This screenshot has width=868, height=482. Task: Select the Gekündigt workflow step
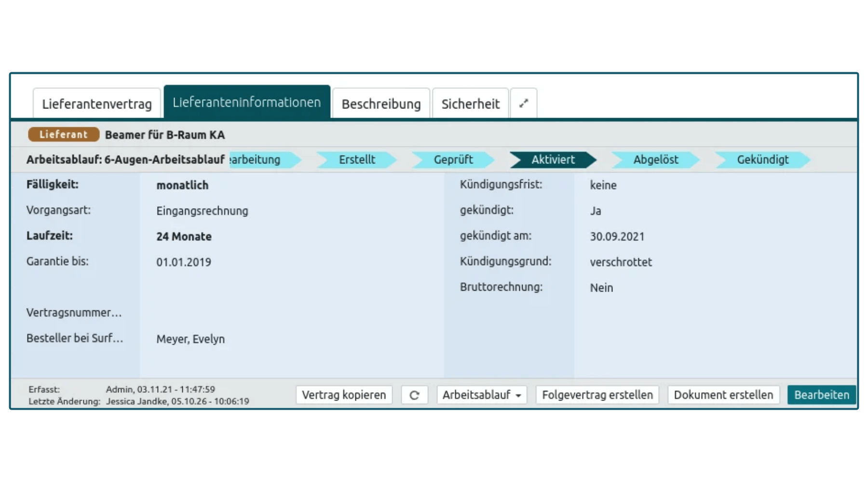pyautogui.click(x=763, y=160)
